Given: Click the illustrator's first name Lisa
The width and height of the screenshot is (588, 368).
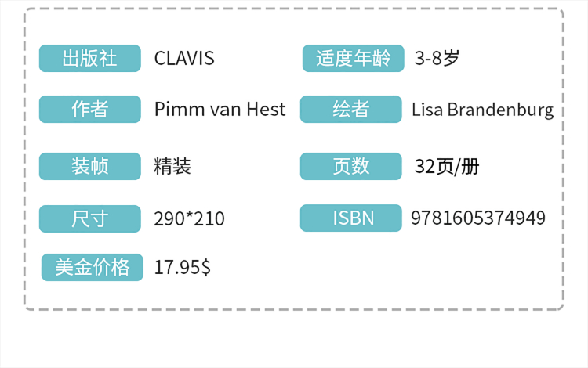Looking at the screenshot, I should 427,110.
